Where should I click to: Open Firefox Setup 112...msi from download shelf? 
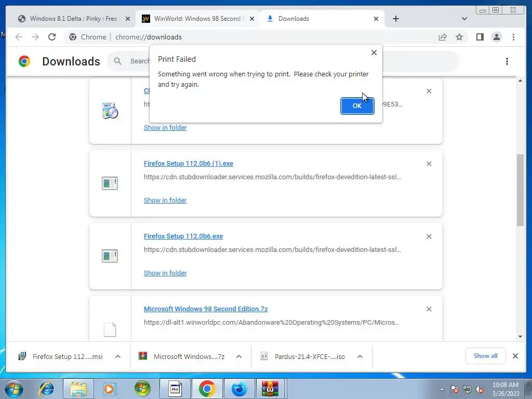62,356
